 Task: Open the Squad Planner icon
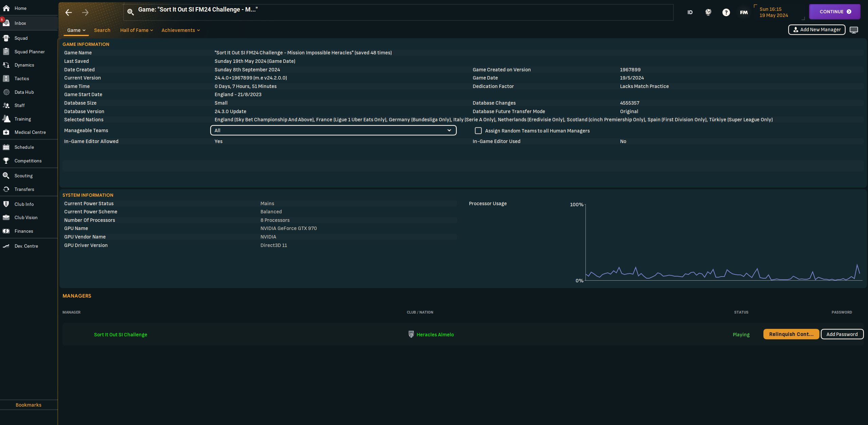pos(6,52)
